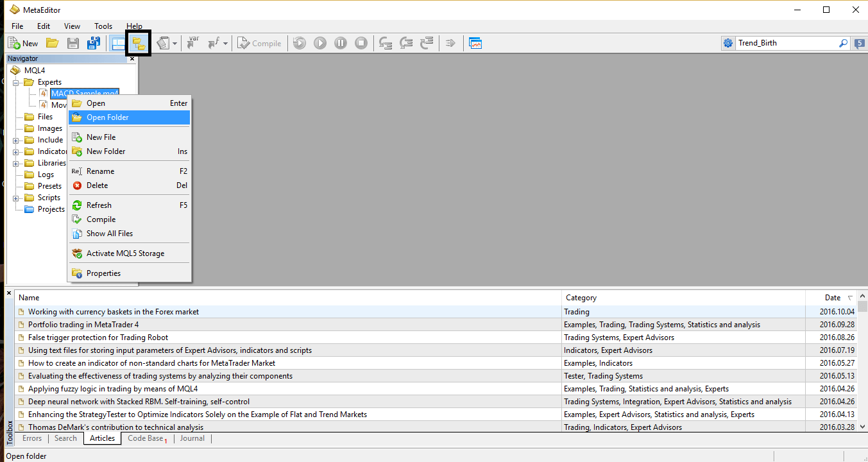Choose Open Folder in the context menu
868x462 pixels.
point(129,117)
